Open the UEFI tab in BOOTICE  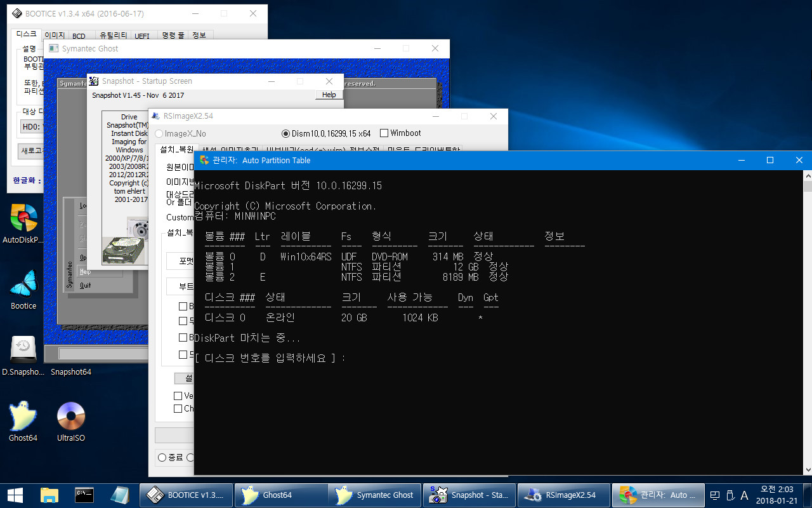[142, 36]
